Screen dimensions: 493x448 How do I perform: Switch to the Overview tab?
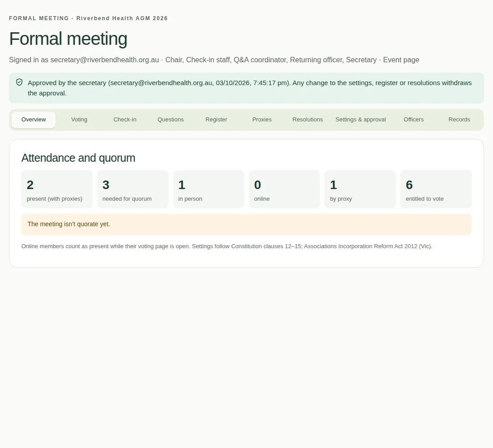click(x=34, y=120)
